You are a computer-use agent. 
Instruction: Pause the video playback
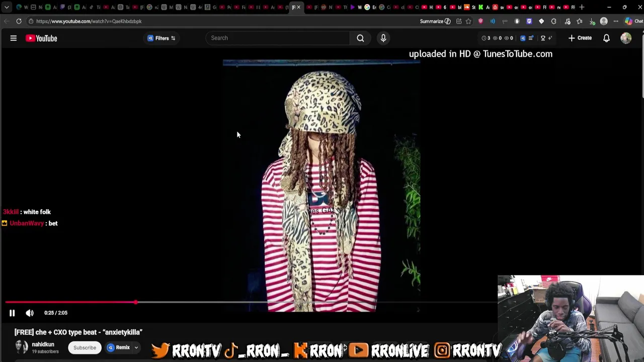click(x=12, y=313)
